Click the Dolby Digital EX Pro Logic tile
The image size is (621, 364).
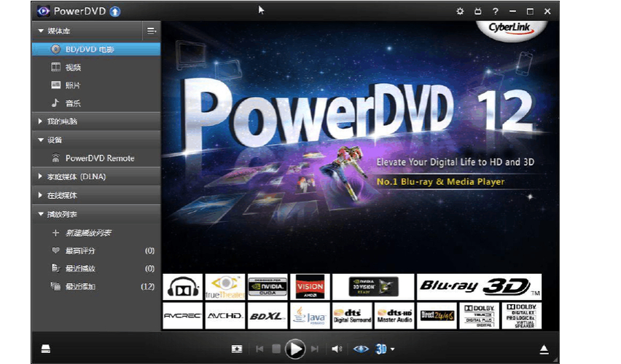pyautogui.click(x=522, y=316)
